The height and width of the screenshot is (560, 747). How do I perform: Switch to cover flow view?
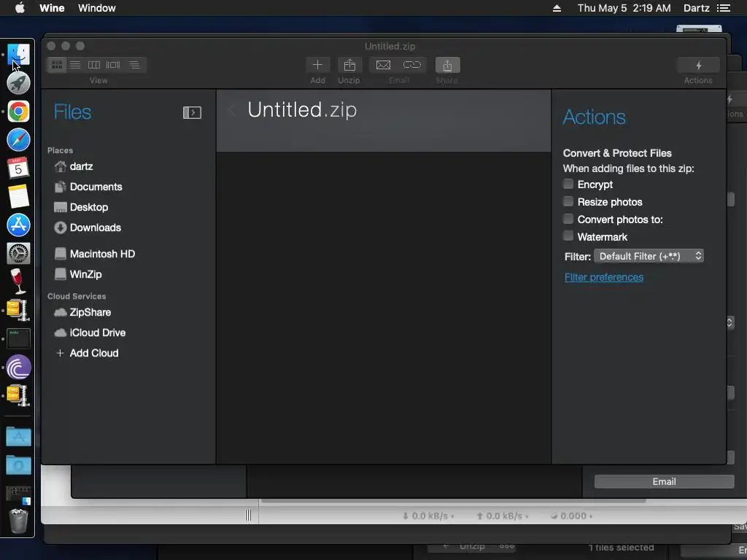[x=113, y=65]
